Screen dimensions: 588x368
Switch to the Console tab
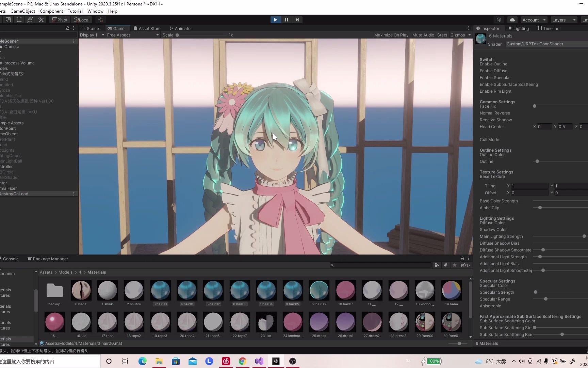pyautogui.click(x=10, y=259)
